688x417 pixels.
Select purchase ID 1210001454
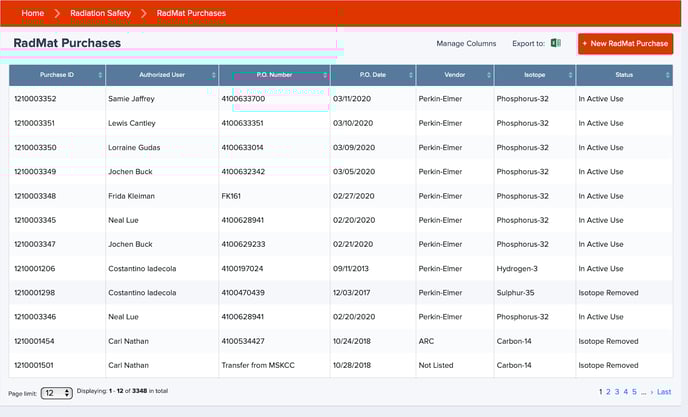[x=34, y=341]
